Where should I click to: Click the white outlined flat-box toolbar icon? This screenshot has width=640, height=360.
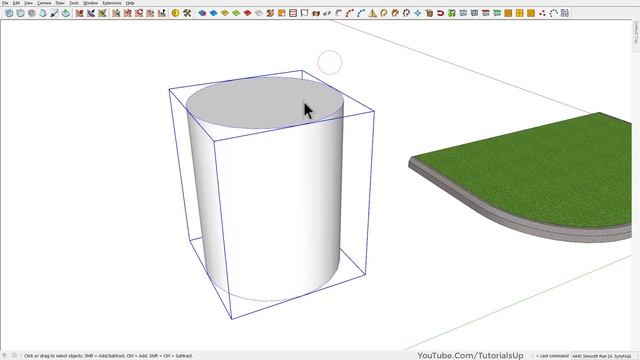click(259, 13)
